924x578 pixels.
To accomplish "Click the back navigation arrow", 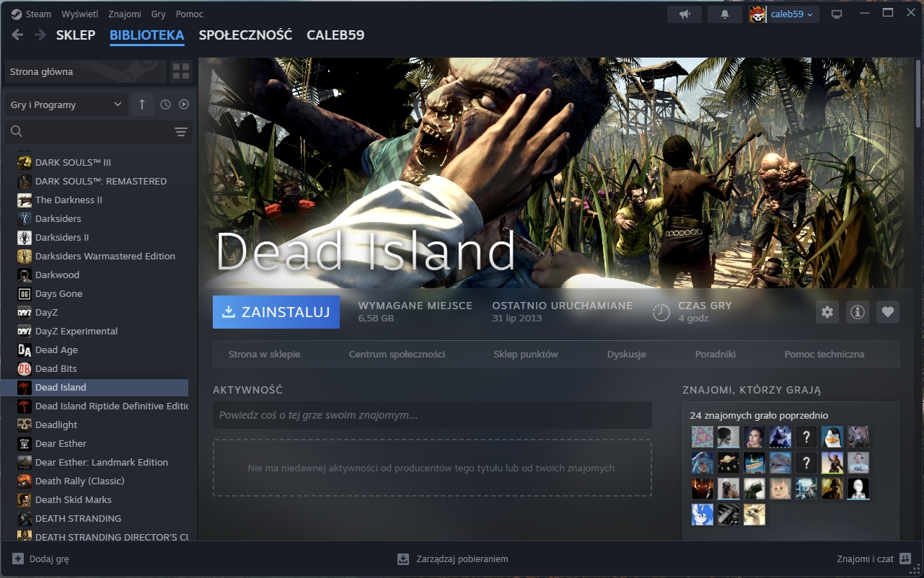I will [17, 35].
